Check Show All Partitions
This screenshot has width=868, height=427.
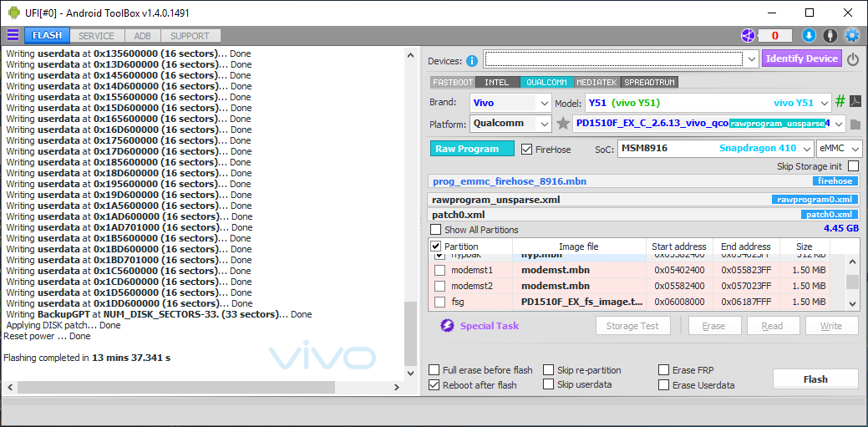[x=436, y=229]
